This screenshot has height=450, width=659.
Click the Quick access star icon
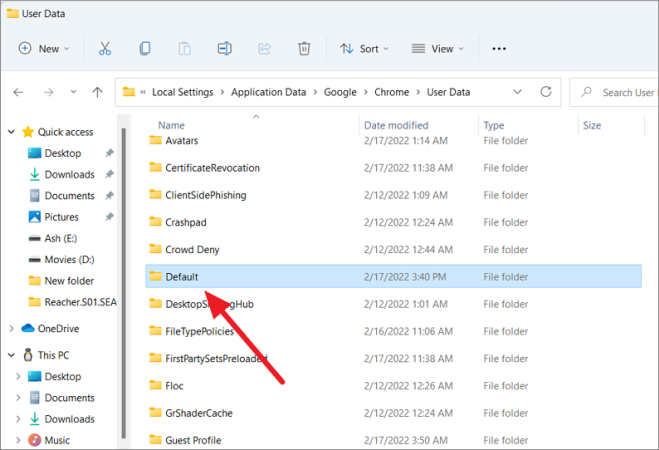(28, 132)
